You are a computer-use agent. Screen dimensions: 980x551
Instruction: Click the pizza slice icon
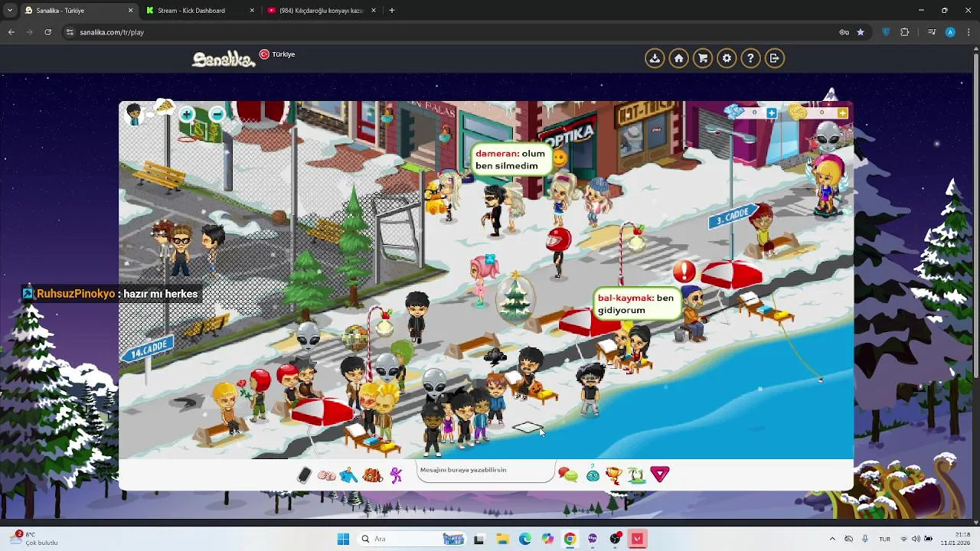click(164, 107)
